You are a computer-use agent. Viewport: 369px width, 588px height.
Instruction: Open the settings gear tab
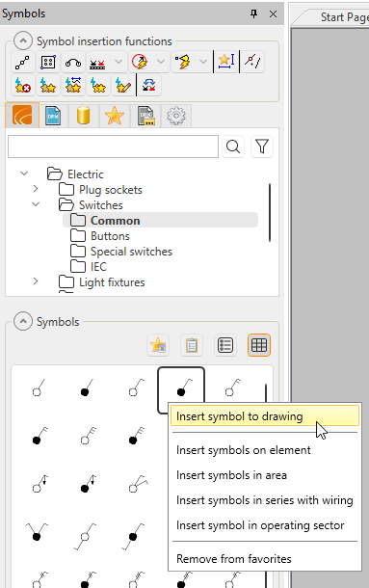click(x=176, y=116)
